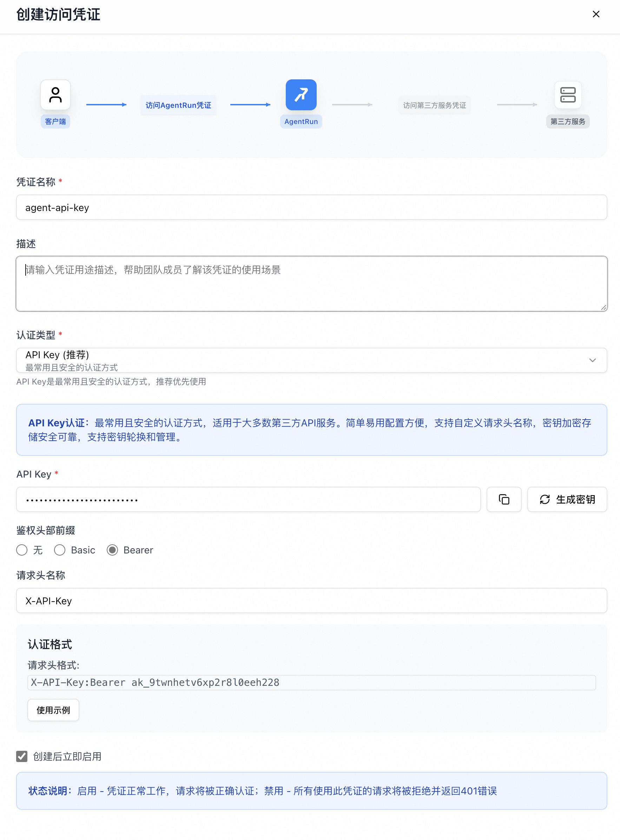Screen dimensions: 620x840
Task: Click the masked API Key field
Action: click(249, 499)
